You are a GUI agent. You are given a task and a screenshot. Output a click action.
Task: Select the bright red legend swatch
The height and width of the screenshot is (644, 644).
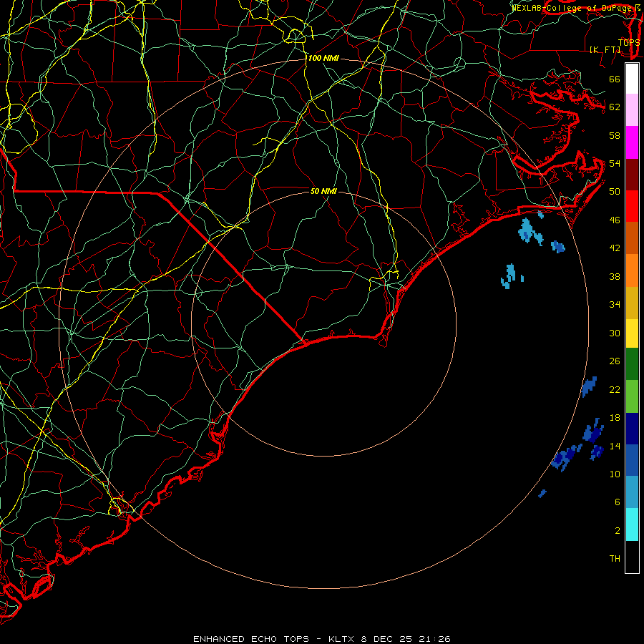pos(632,207)
